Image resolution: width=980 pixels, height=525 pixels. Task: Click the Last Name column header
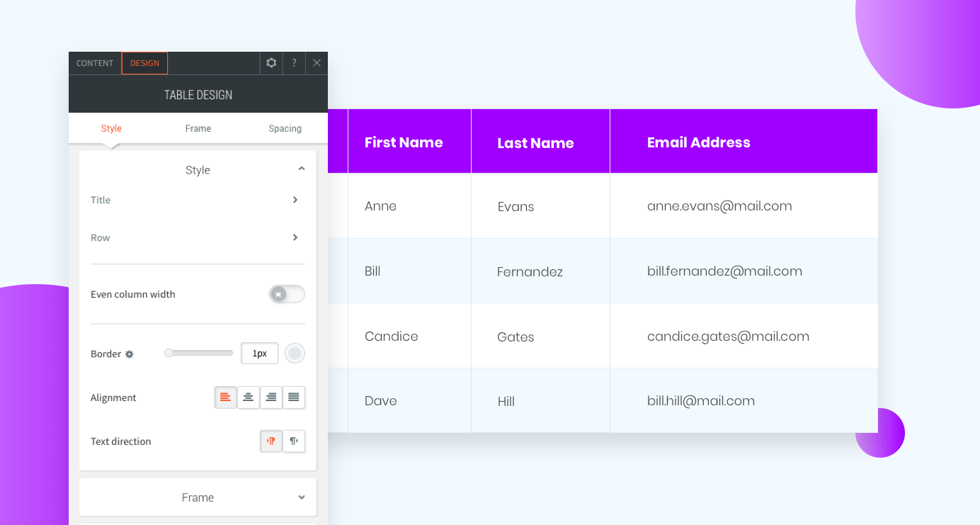coord(540,141)
